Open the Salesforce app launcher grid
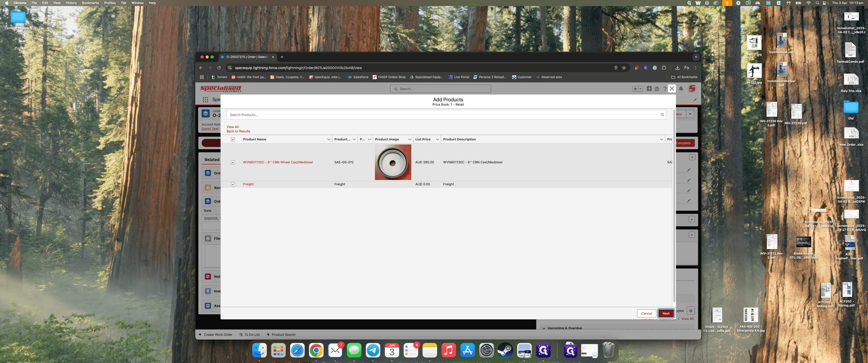This screenshot has width=868, height=363. point(205,100)
